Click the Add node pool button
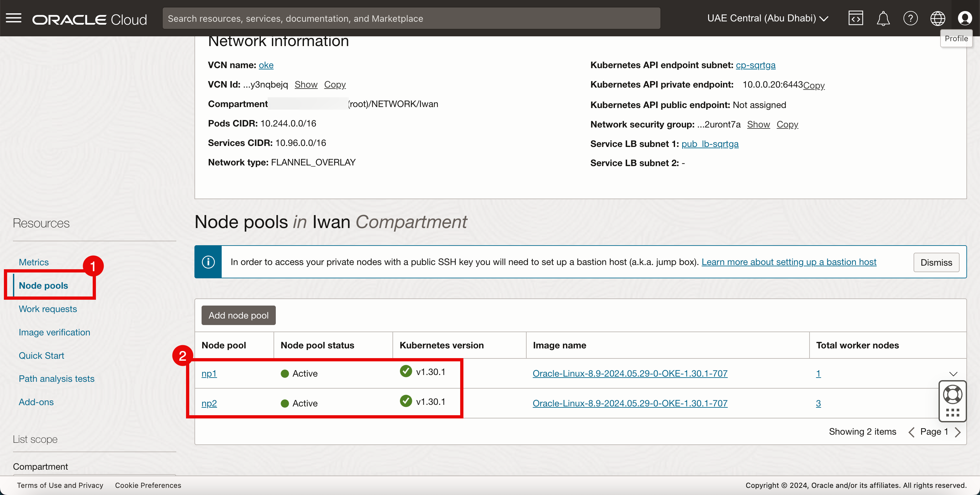The height and width of the screenshot is (495, 980). (238, 315)
